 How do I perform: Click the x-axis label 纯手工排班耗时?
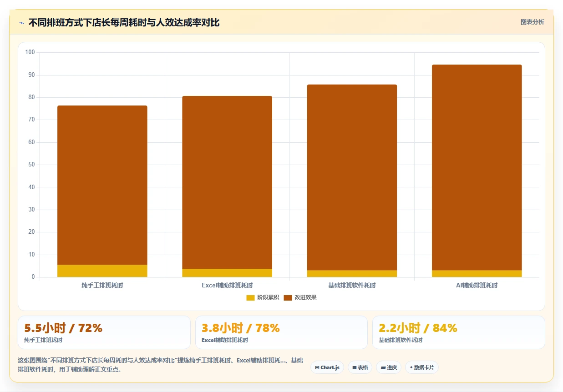[x=102, y=286]
